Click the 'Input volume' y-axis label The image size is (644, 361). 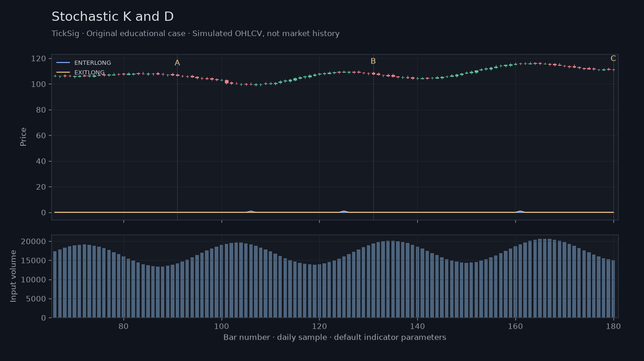(13, 276)
